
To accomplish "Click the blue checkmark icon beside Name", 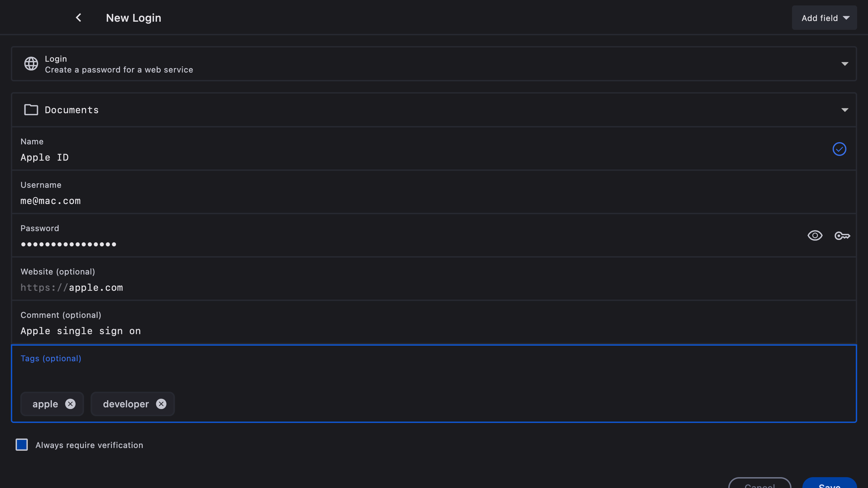I will [839, 149].
